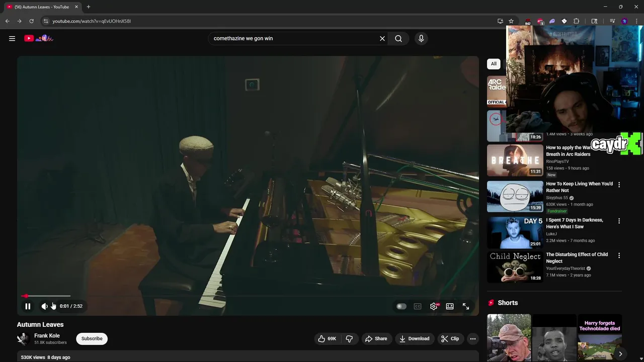Start voice search with the microphone
The width and height of the screenshot is (644, 362).
(421, 38)
